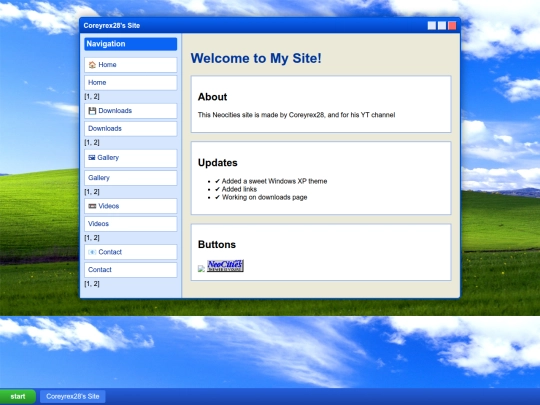Click the Added links update entry
The image size is (540, 405).
pyautogui.click(x=236, y=189)
